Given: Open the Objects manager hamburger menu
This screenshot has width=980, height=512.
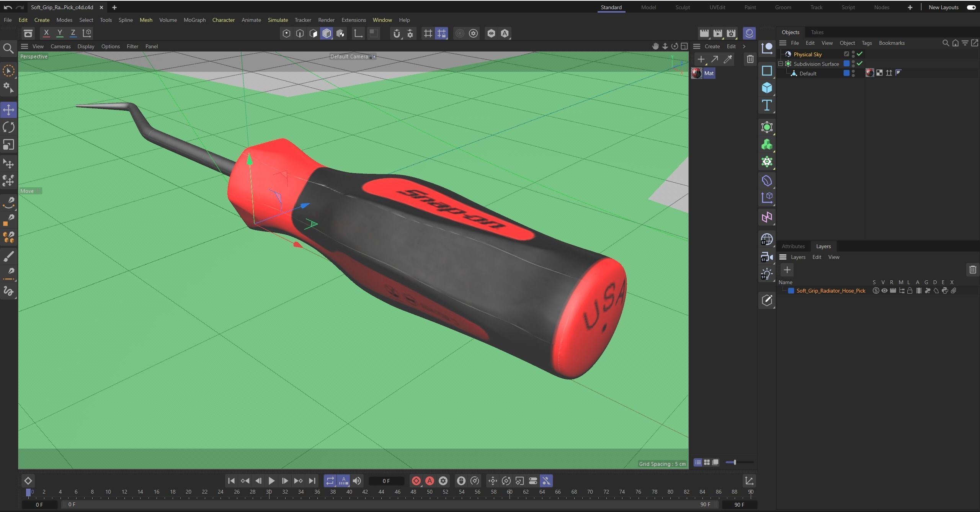Looking at the screenshot, I should click(783, 43).
